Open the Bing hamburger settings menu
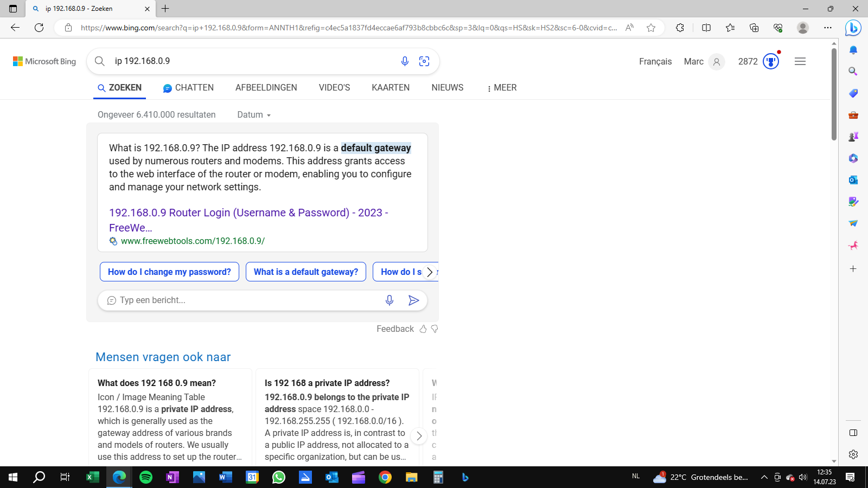 (800, 61)
